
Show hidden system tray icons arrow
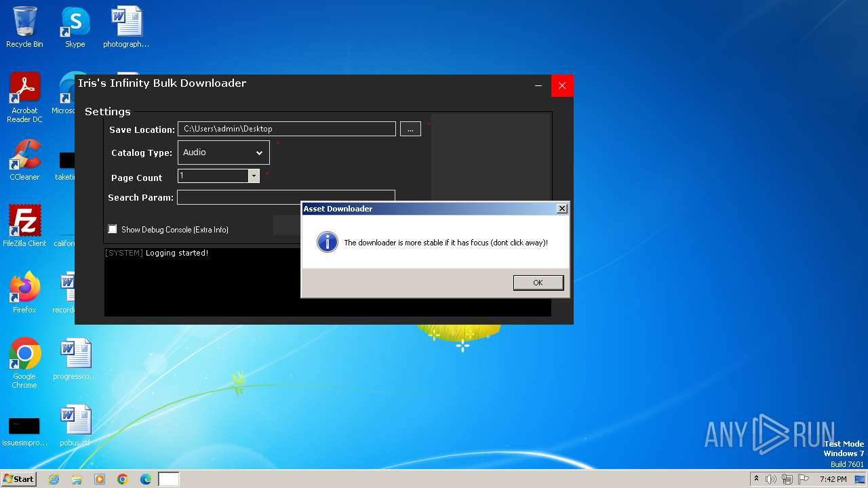[756, 479]
